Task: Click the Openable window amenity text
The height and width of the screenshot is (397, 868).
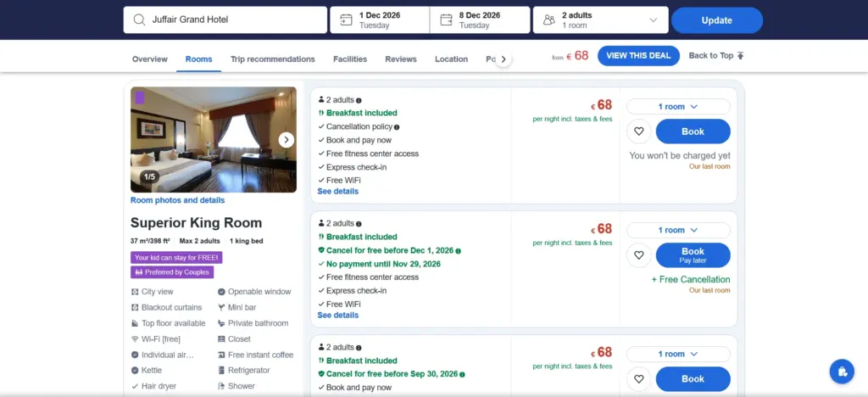Action: click(x=259, y=292)
